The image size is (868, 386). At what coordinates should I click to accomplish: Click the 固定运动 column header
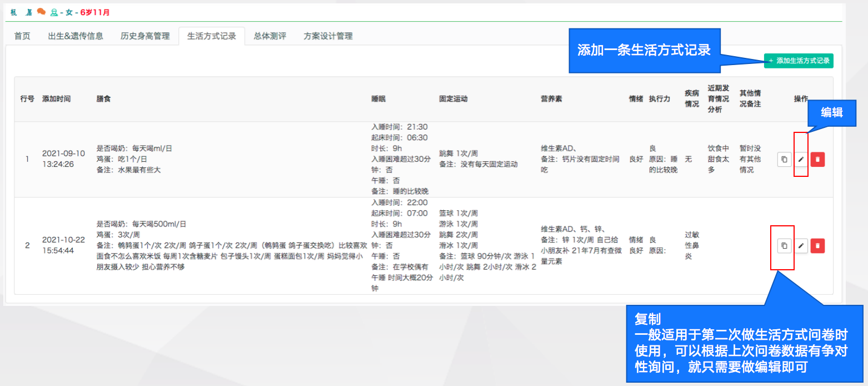pos(453,98)
